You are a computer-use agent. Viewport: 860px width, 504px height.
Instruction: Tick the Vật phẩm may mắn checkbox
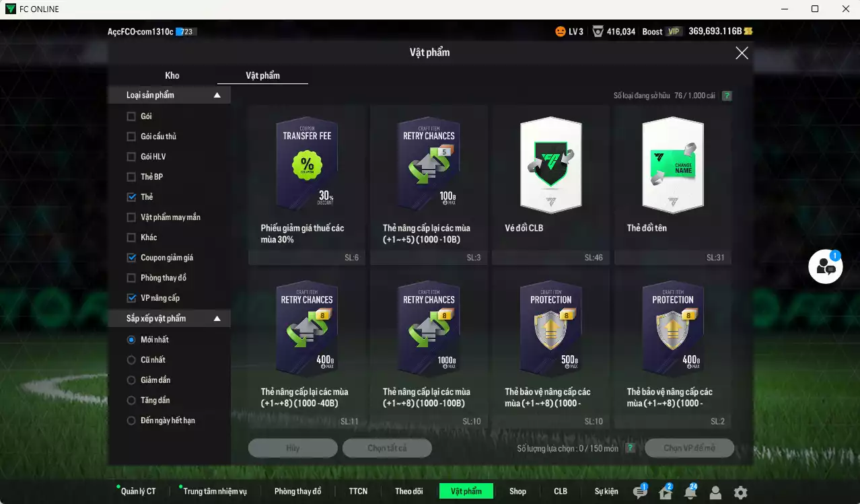click(x=131, y=217)
